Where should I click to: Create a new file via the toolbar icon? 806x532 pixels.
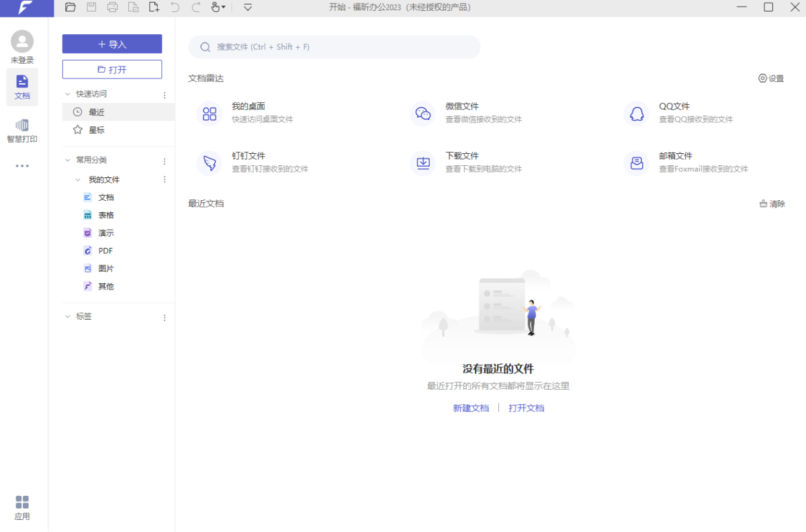tap(154, 7)
